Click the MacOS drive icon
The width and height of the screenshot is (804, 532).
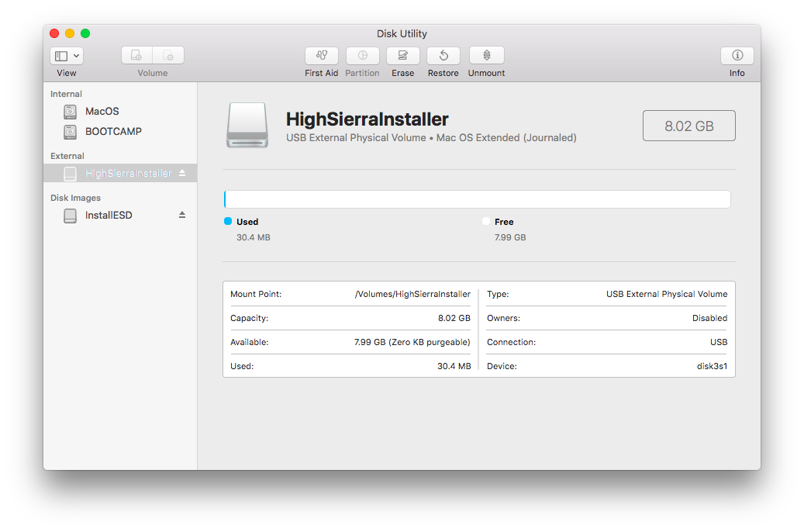71,112
